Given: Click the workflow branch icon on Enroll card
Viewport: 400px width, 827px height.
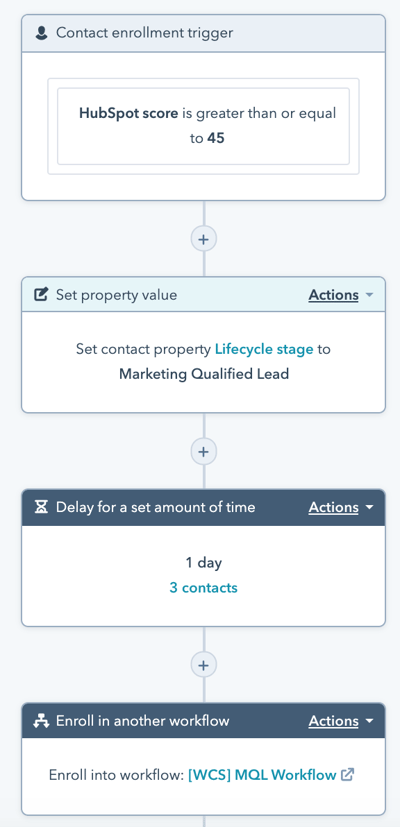Looking at the screenshot, I should point(41,721).
